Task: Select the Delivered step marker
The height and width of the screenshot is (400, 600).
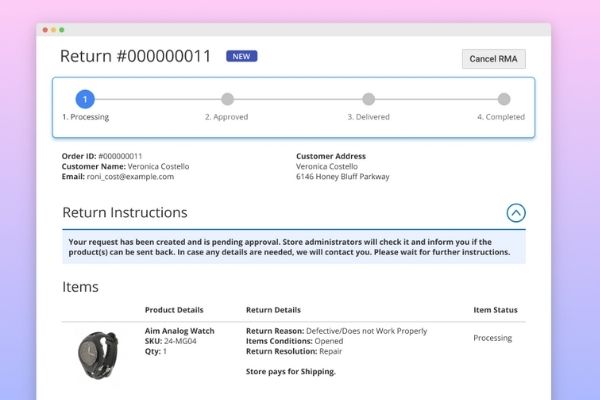Action: (368, 99)
